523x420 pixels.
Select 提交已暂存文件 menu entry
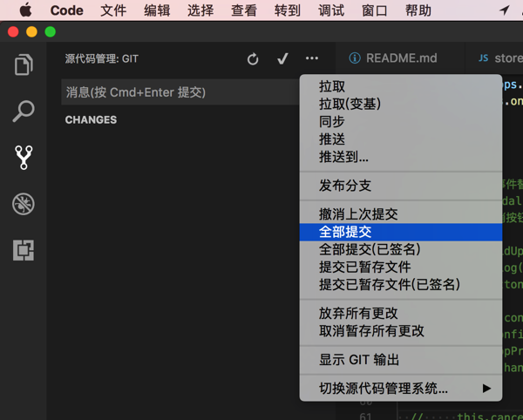coord(401,268)
